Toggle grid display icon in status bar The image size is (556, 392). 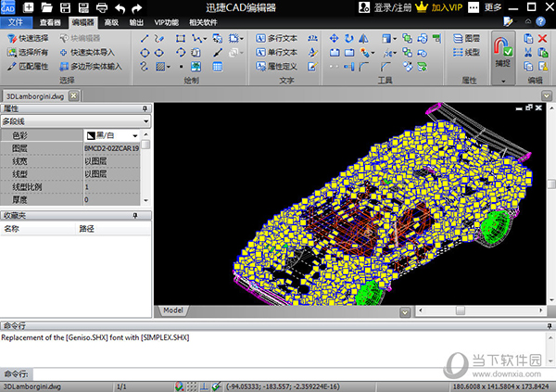tap(192, 386)
